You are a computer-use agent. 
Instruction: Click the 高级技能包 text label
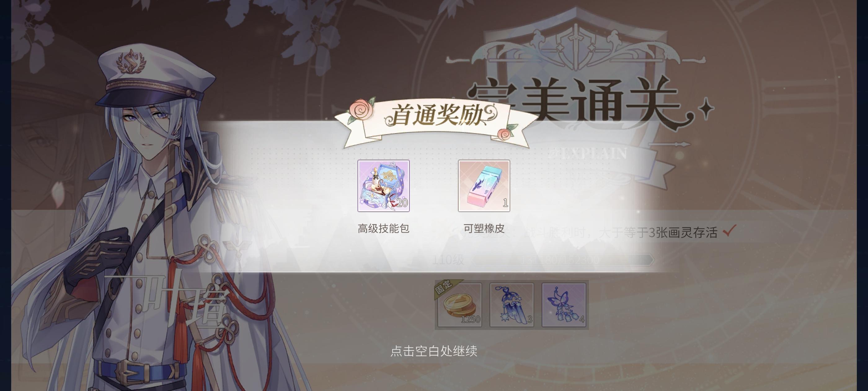[383, 228]
